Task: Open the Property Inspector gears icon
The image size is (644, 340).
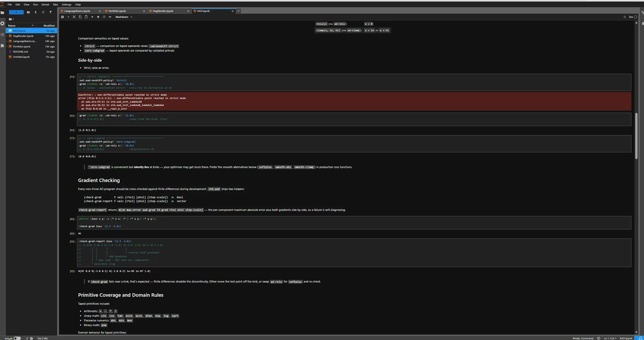Action: [642, 12]
